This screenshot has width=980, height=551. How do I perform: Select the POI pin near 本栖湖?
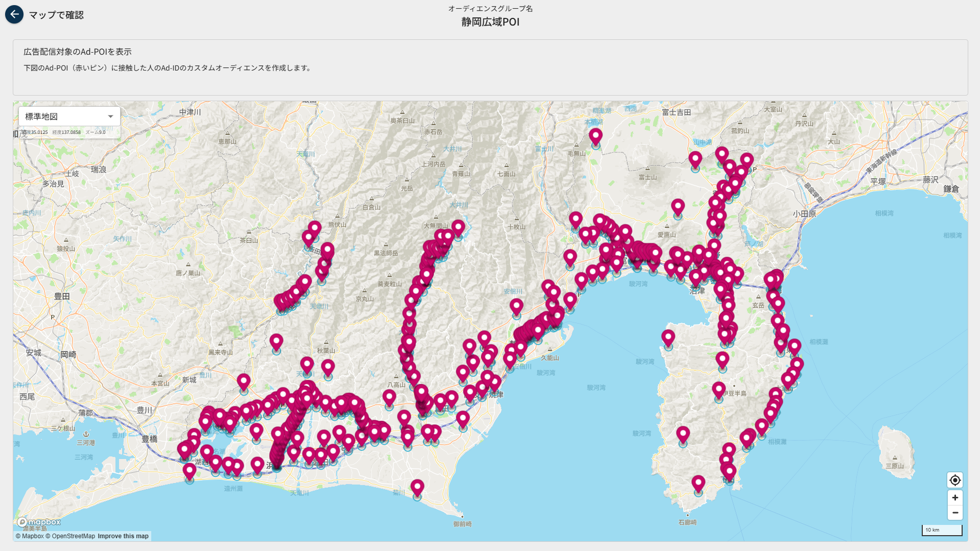595,136
